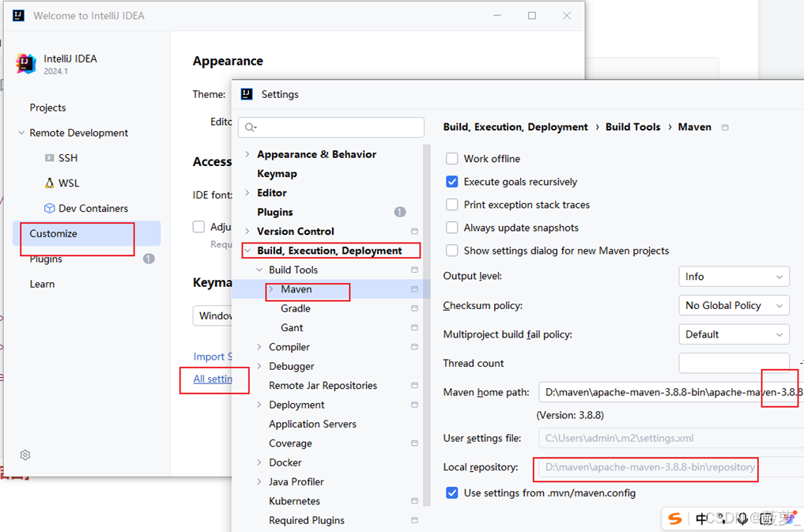Click project-level icon next to Required Plugins

click(414, 520)
